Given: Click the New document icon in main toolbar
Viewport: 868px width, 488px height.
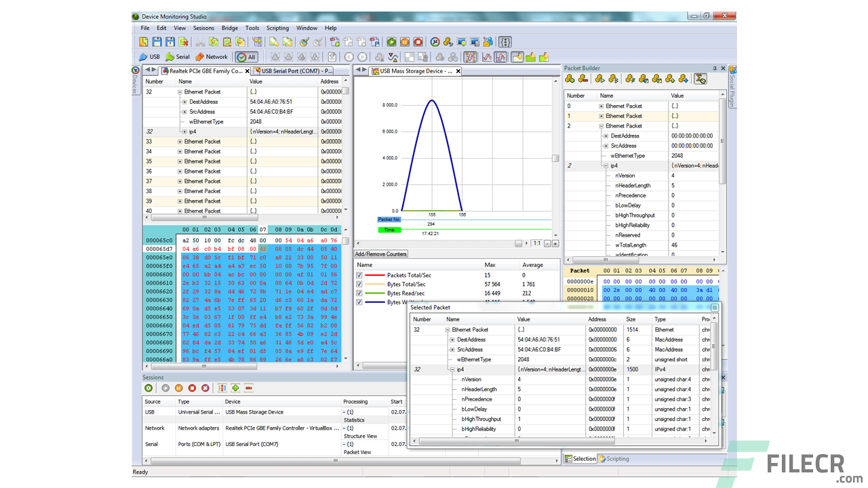Looking at the screenshot, I should coord(143,41).
